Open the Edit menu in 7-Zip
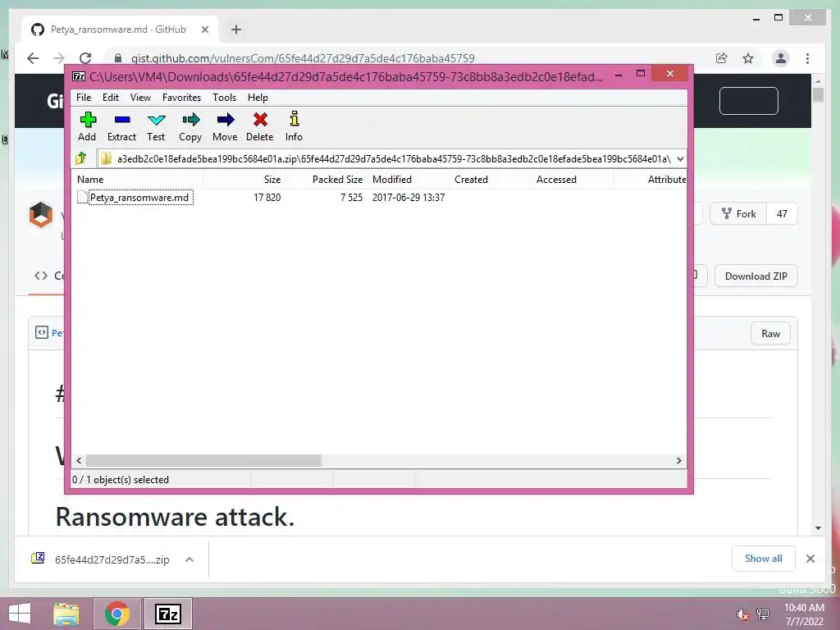 pos(111,98)
